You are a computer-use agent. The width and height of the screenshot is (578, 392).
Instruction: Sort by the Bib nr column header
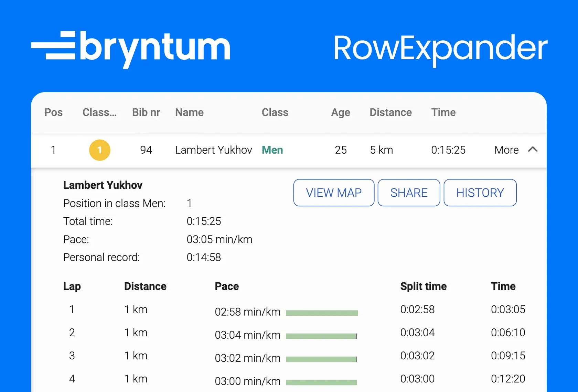[x=146, y=112]
